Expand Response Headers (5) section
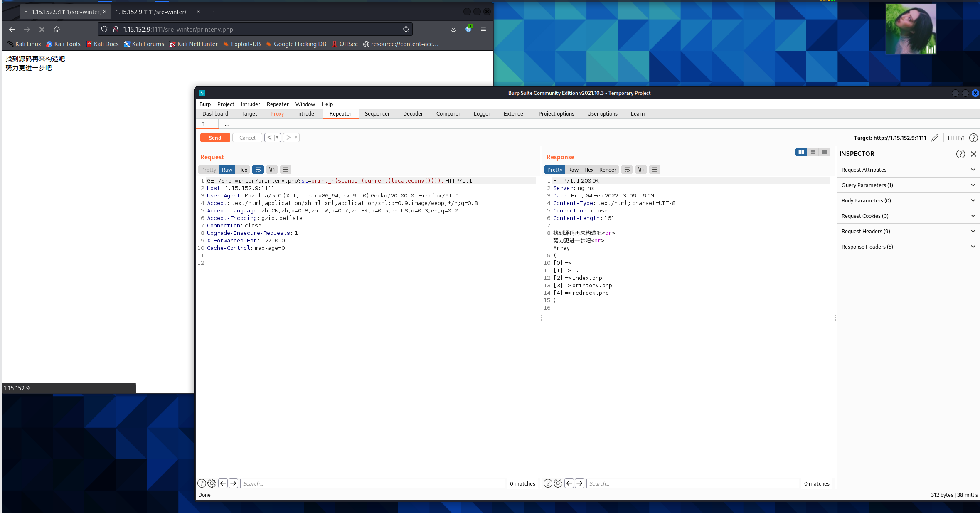Screen dimensions: 980x513 [908, 247]
